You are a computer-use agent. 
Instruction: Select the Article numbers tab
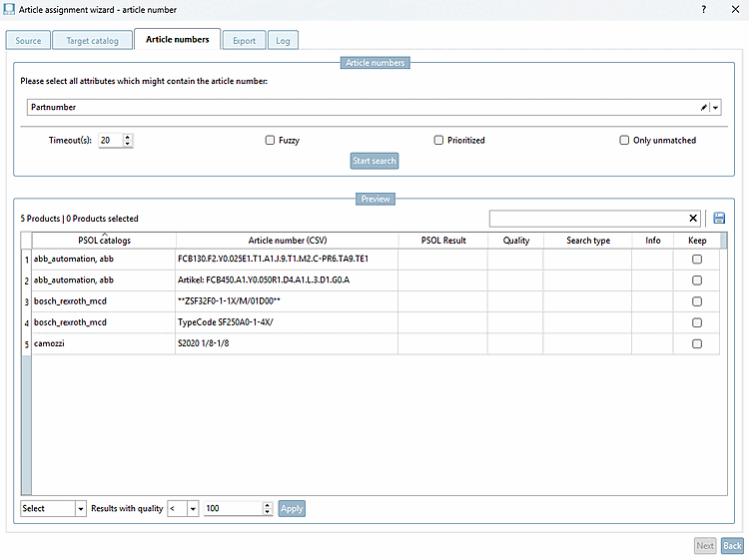pyautogui.click(x=177, y=39)
